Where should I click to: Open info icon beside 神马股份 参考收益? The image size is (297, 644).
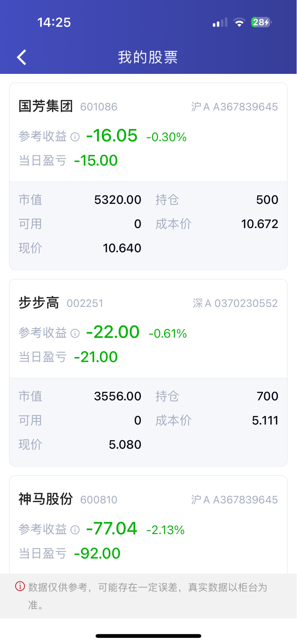pyautogui.click(x=75, y=530)
